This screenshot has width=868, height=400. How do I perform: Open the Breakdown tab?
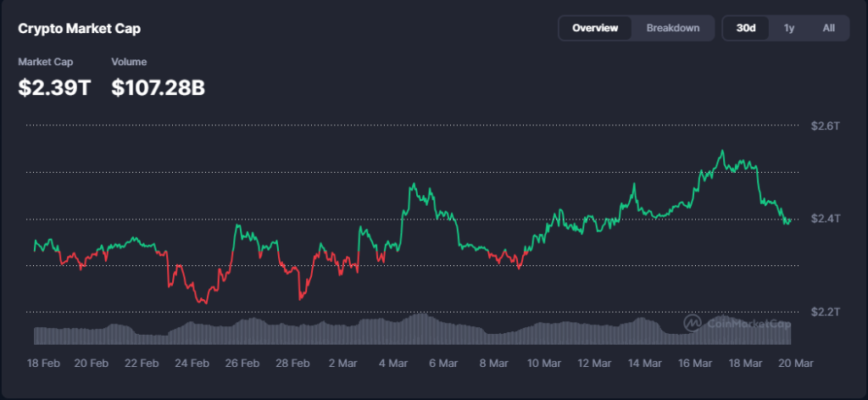pyautogui.click(x=673, y=28)
